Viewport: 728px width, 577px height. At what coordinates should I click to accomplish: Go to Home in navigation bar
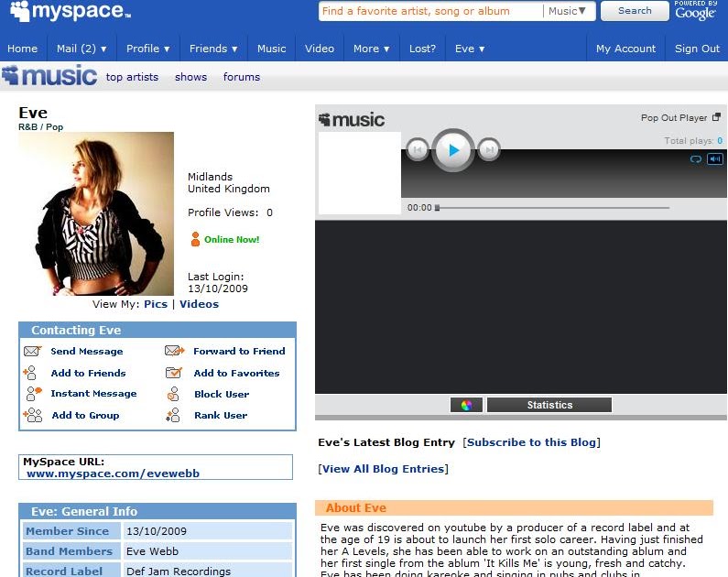coord(22,49)
